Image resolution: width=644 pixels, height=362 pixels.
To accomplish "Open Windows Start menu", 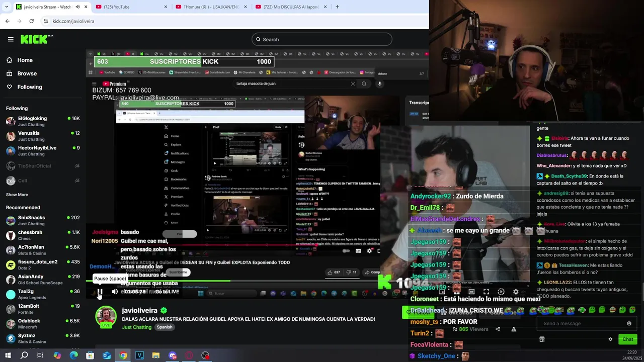I will pos(8,355).
